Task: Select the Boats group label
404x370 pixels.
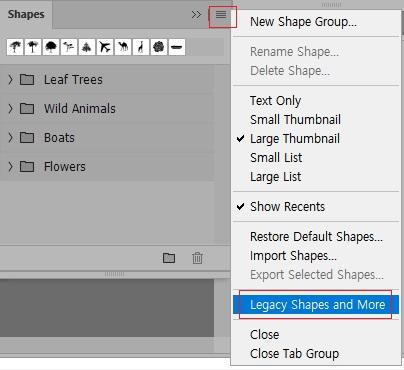Action: click(59, 137)
